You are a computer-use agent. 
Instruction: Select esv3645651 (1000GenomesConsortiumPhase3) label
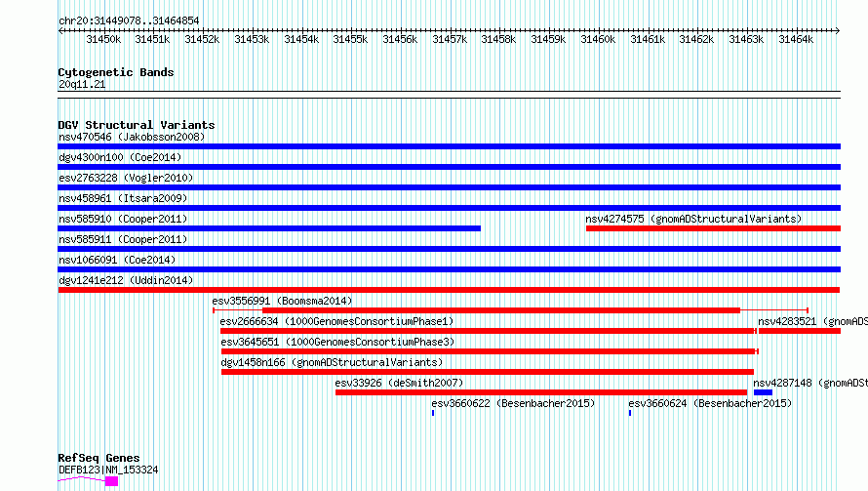coord(337,342)
